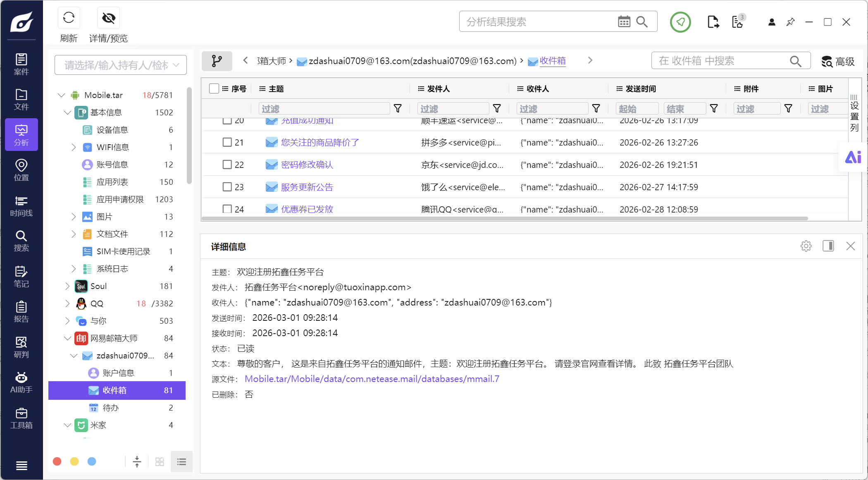Open the 笔记 sidebar section
The width and height of the screenshot is (868, 480).
pos(21,277)
